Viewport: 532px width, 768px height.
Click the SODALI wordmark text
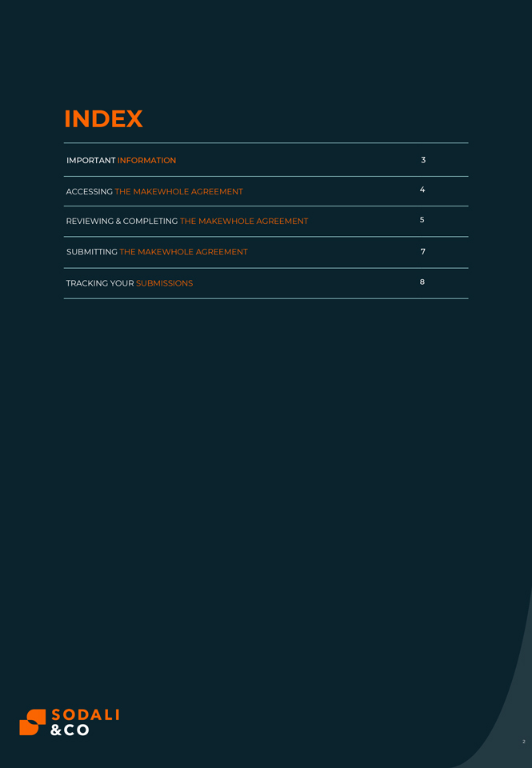click(86, 715)
